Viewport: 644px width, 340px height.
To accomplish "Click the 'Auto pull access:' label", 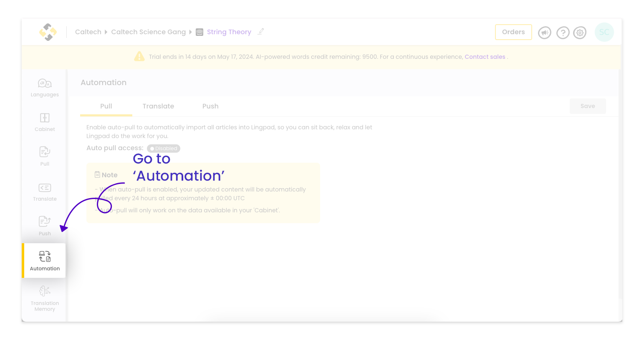I will (x=115, y=148).
